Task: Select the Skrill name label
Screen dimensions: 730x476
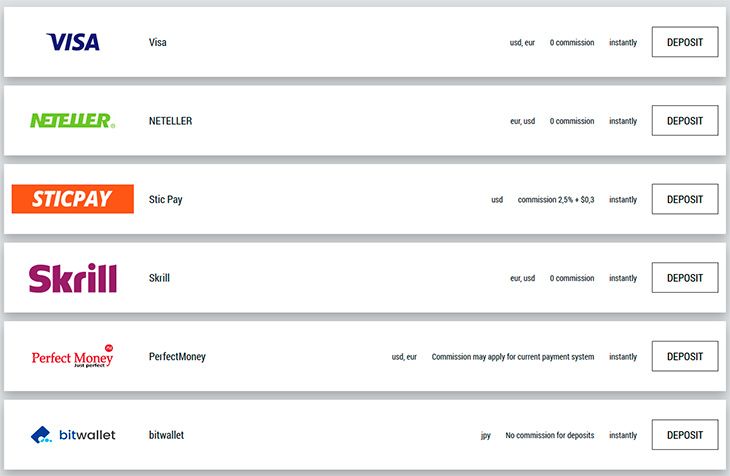Action: point(159,278)
